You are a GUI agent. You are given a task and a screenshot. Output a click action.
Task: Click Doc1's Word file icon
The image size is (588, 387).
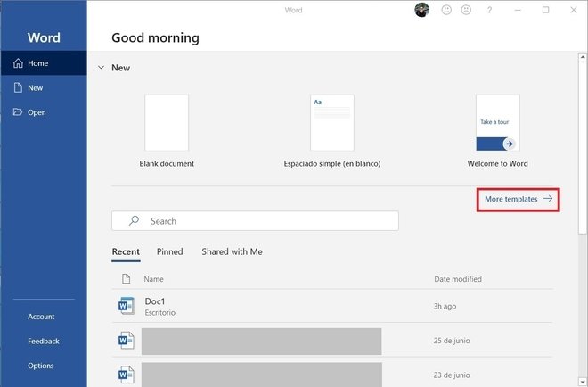tap(127, 306)
